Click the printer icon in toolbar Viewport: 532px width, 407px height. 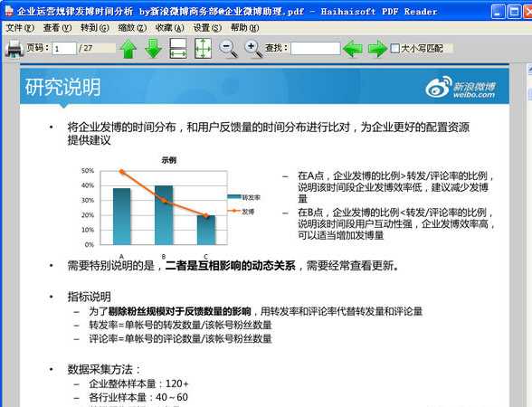coord(14,49)
